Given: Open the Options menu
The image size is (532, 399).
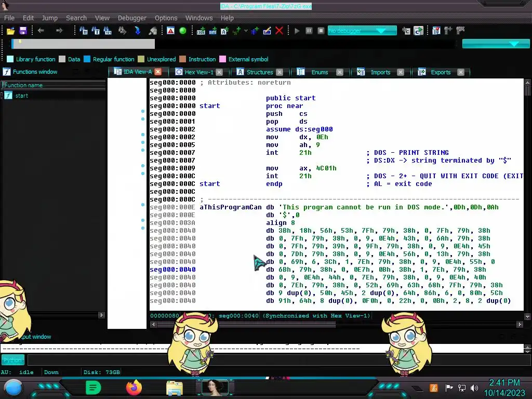Looking at the screenshot, I should click(166, 18).
